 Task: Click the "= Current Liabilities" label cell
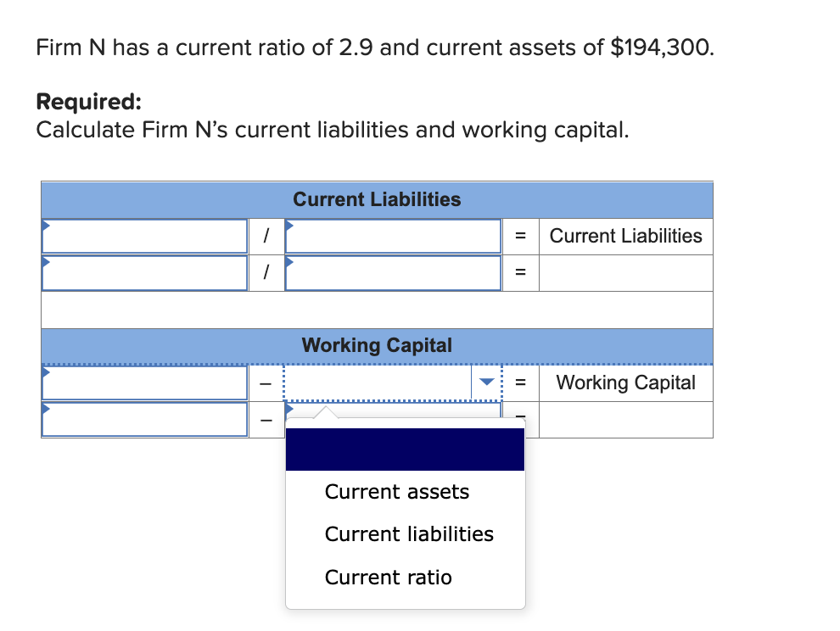pyautogui.click(x=625, y=236)
